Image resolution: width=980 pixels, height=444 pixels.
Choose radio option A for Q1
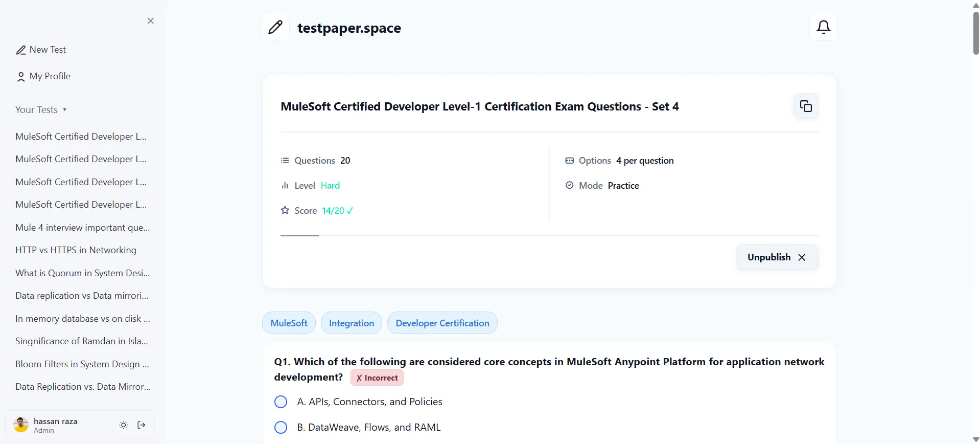[x=281, y=402]
